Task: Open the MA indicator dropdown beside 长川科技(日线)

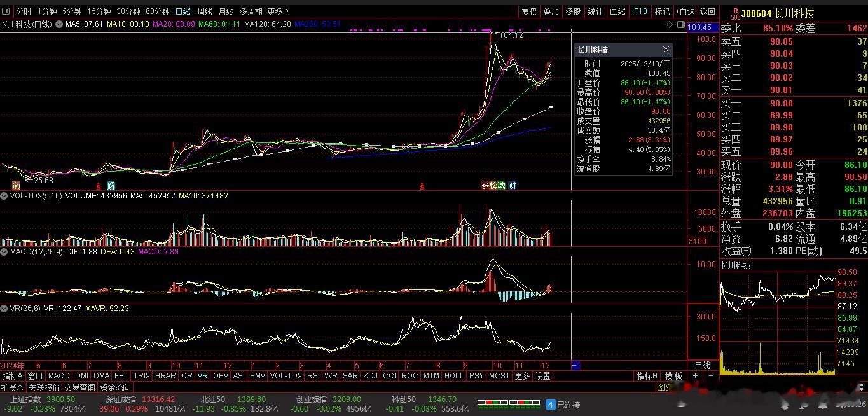Action: click(59, 24)
